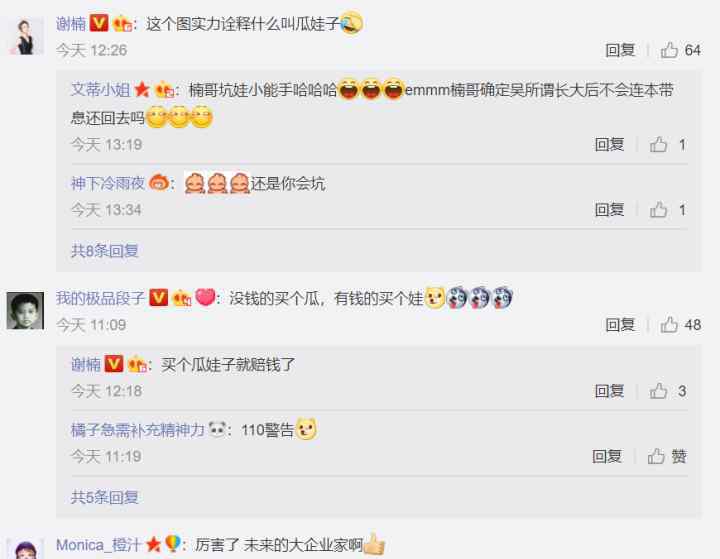This screenshot has height=559, width=720.
Task: Click thumbs-up on 文蒂小姐's reply
Action: tap(668, 145)
